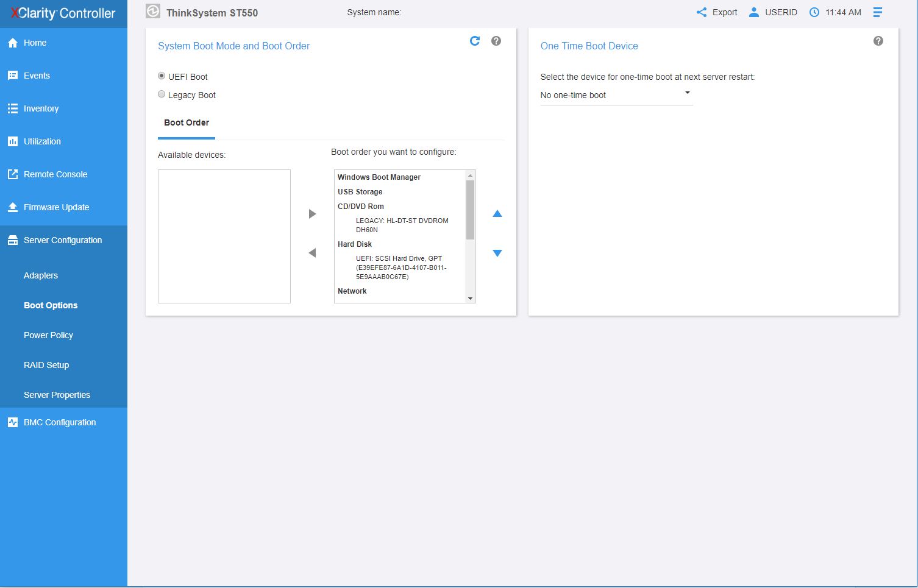Open the one-time boot device dropdown
Image resolution: width=918 pixels, height=588 pixels.
coord(616,95)
